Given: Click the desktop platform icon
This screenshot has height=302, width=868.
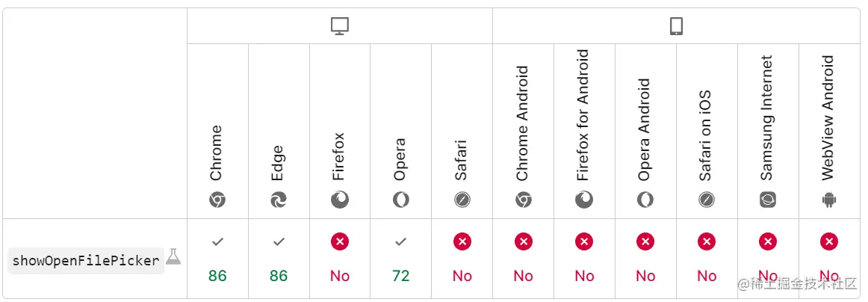Looking at the screenshot, I should coord(340,27).
